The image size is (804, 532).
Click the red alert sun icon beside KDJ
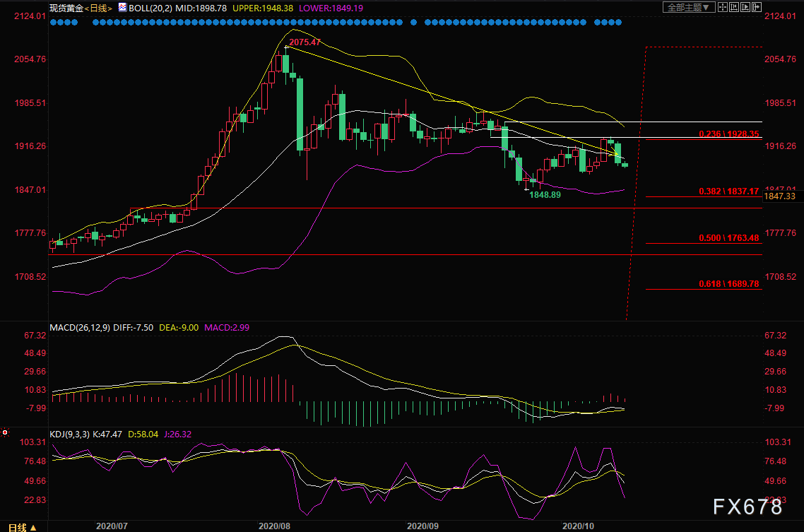[x=5, y=432]
